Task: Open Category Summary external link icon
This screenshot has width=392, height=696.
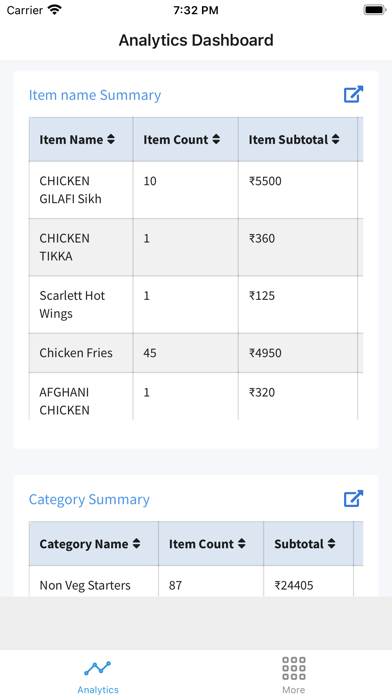Action: [353, 499]
